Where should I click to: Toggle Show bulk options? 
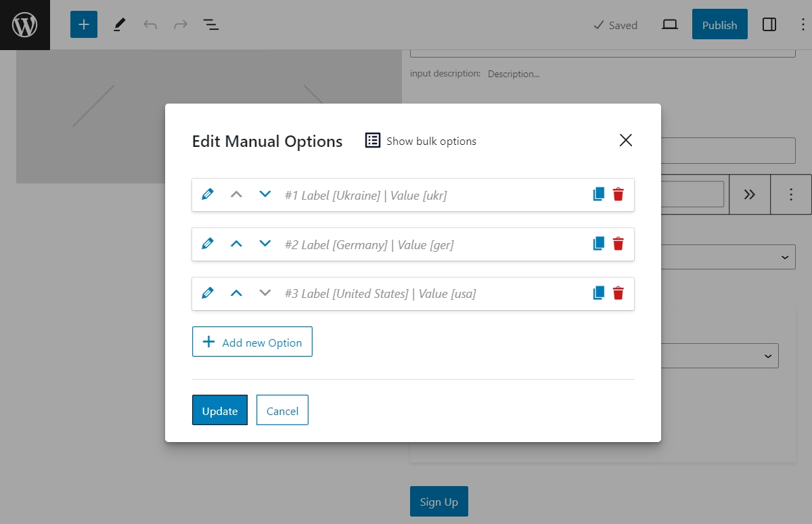click(x=421, y=141)
